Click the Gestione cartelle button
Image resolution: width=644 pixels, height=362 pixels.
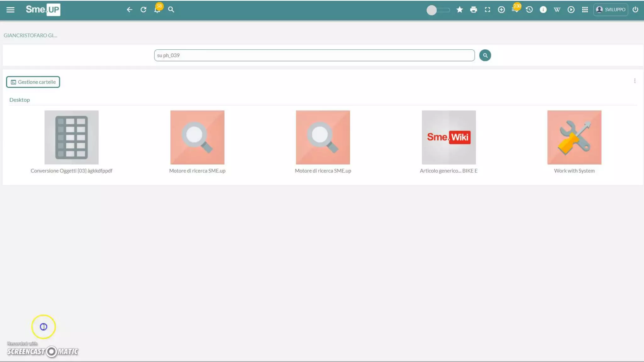coord(33,82)
